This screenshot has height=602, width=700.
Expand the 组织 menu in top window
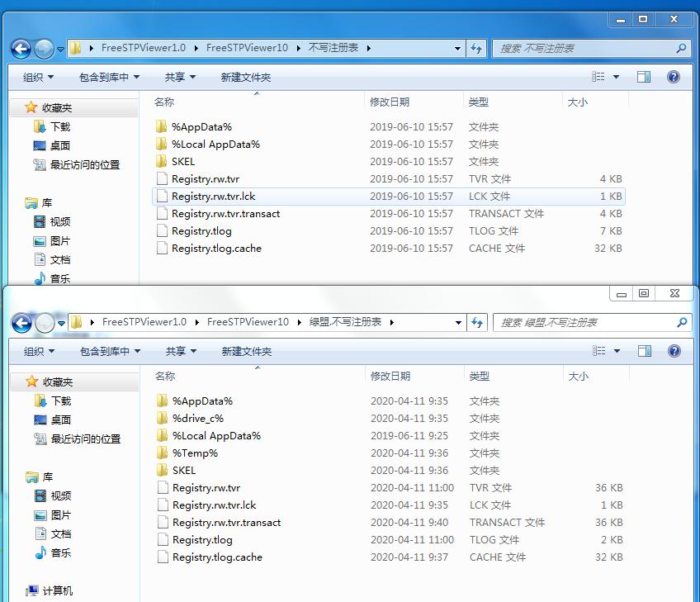pyautogui.click(x=39, y=78)
